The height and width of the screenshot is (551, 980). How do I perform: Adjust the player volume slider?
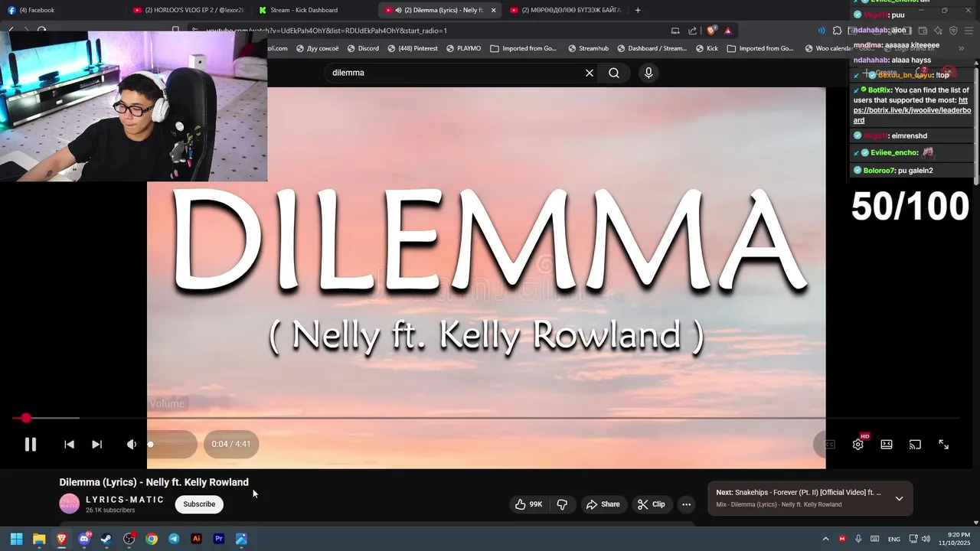coord(170,444)
